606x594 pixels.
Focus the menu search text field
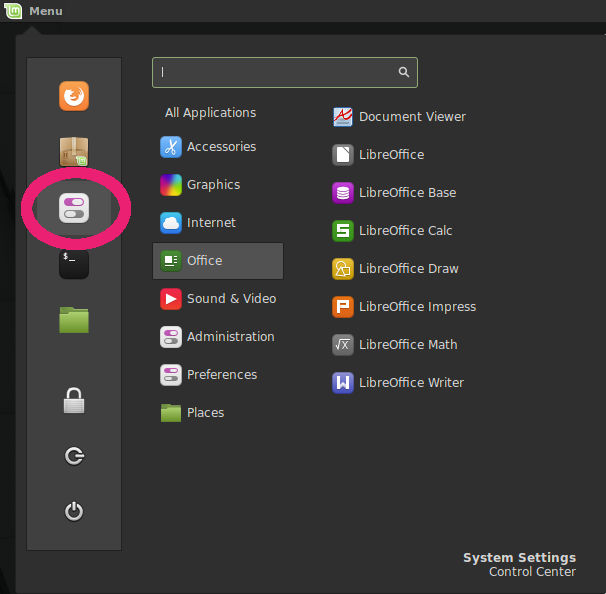(285, 72)
